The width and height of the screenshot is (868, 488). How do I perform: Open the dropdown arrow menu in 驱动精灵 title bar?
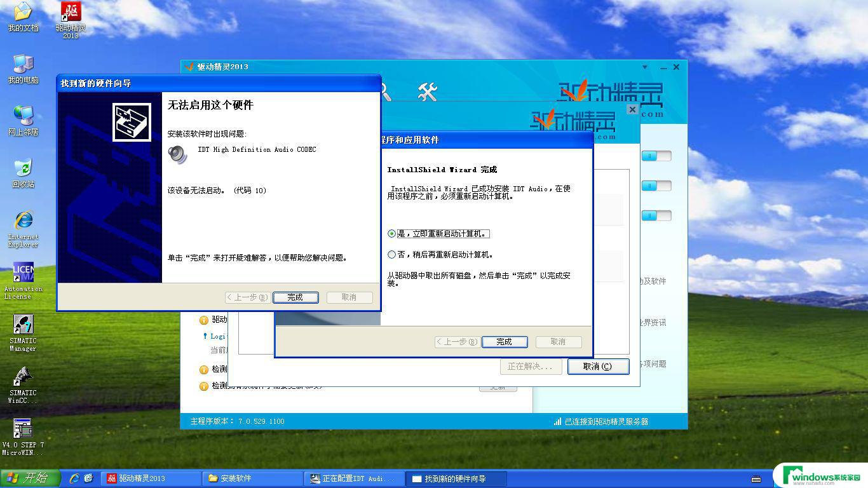(x=645, y=67)
